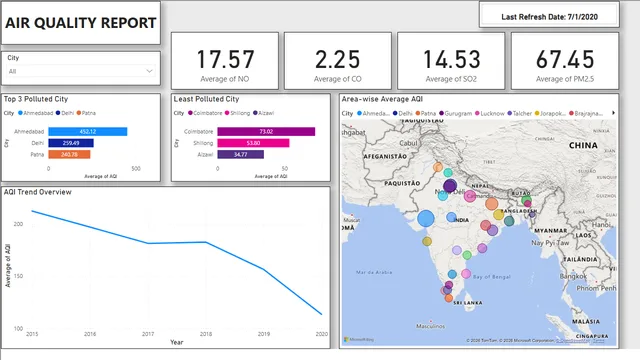Select Jorapok... in the map legend

[x=550, y=113]
